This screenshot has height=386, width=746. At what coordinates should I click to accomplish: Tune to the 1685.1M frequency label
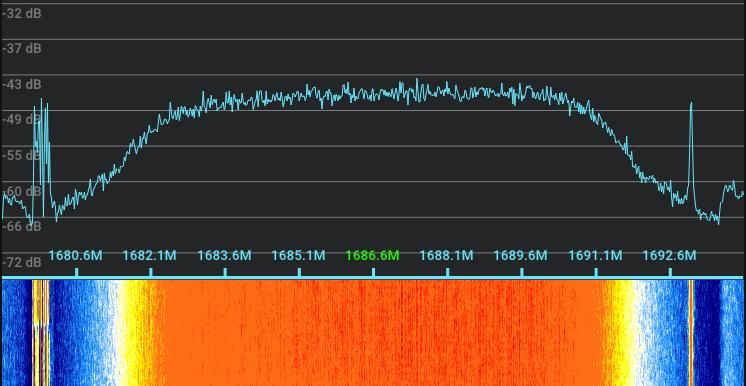[x=298, y=256]
